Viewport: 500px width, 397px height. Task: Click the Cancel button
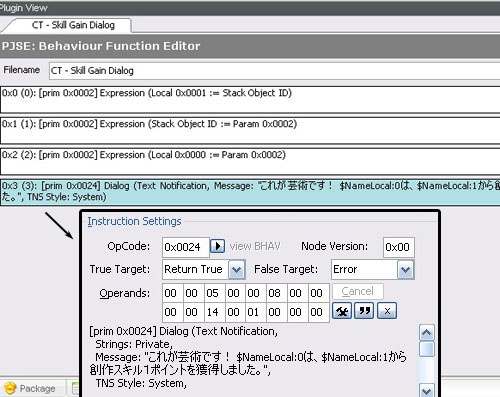[358, 291]
